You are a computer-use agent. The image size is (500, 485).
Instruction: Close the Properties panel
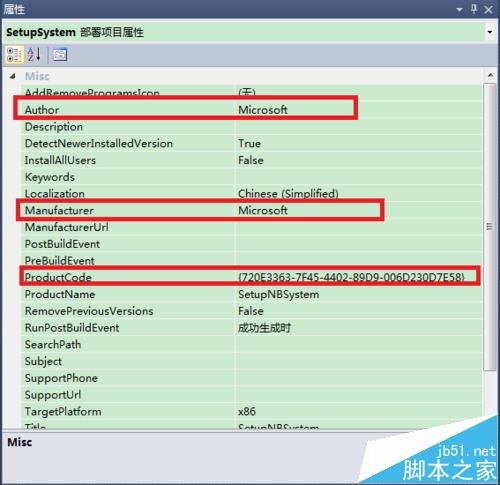coord(489,9)
